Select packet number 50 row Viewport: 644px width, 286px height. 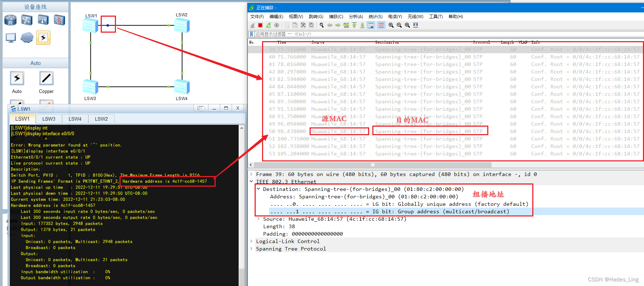446,131
